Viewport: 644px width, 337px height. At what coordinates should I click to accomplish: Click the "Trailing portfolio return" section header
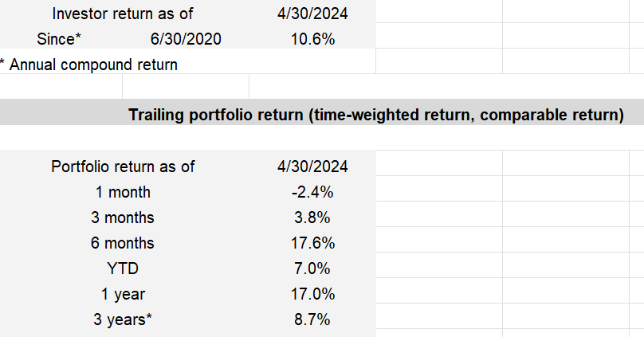coord(375,116)
